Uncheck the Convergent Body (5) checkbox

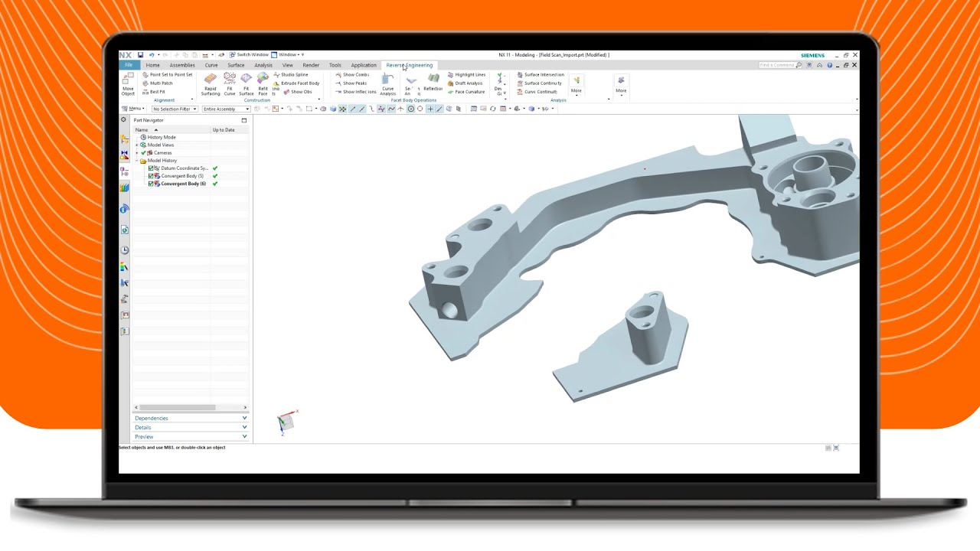click(152, 176)
